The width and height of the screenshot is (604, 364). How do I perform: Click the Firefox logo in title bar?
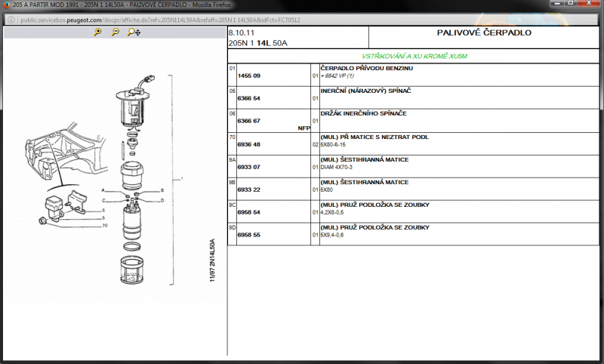pyautogui.click(x=6, y=5)
